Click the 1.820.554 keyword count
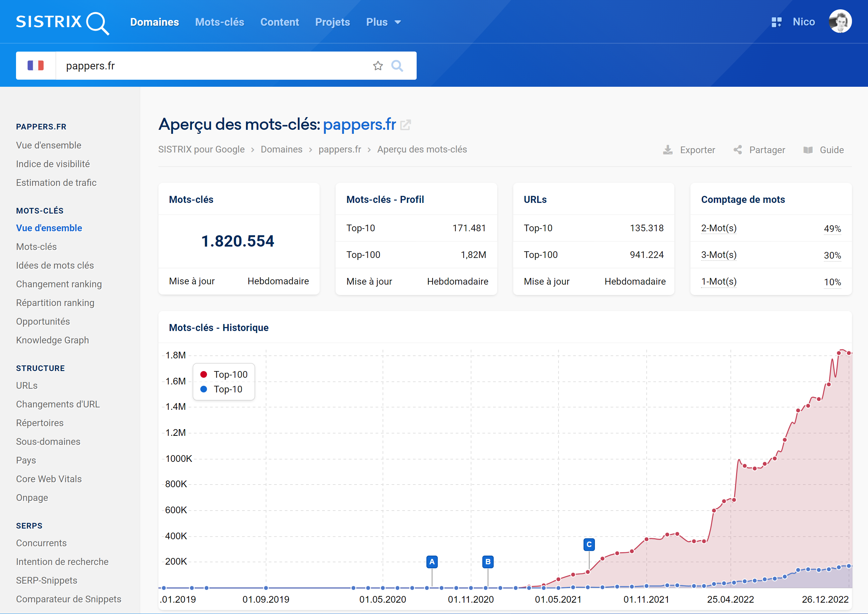 pos(238,241)
